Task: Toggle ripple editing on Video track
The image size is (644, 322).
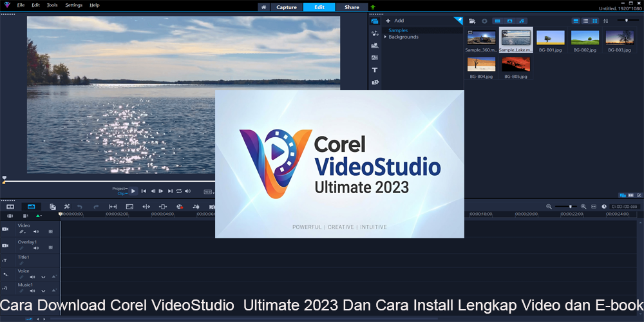Action: tap(22, 232)
